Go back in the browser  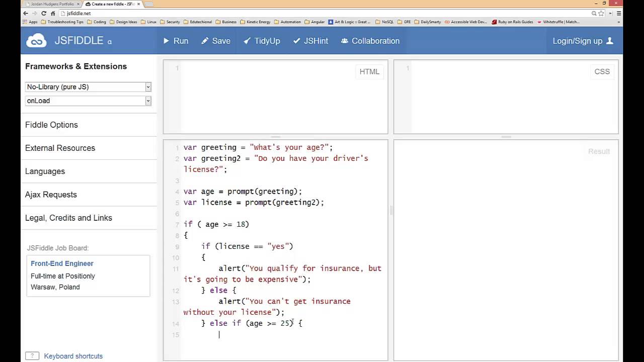click(26, 13)
